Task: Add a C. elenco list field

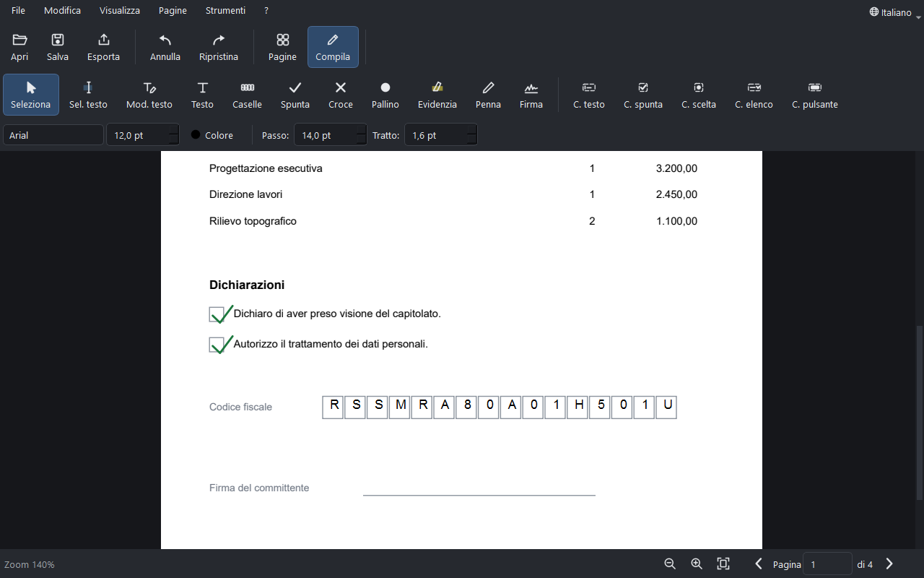Action: pyautogui.click(x=754, y=95)
